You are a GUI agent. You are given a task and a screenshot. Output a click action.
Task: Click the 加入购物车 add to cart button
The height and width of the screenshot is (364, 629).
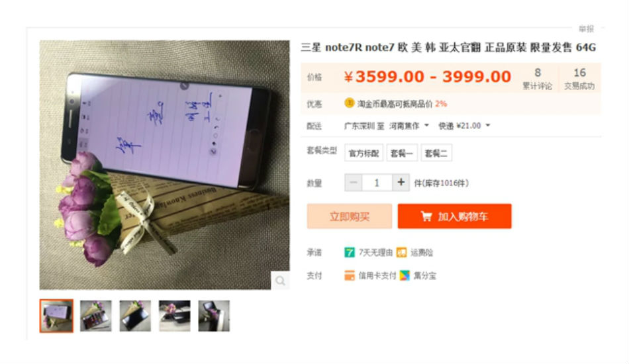click(454, 216)
